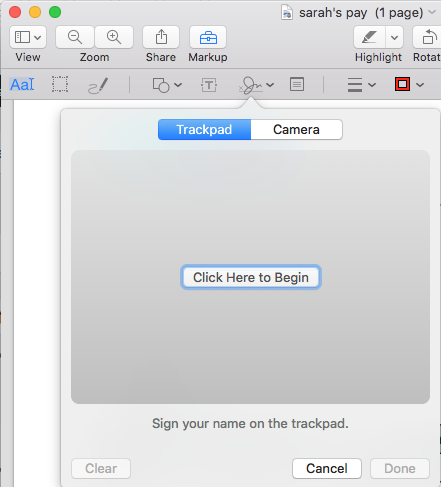Viewport: 441px width, 487px height.
Task: Select the Trackpad tab
Action: (204, 130)
